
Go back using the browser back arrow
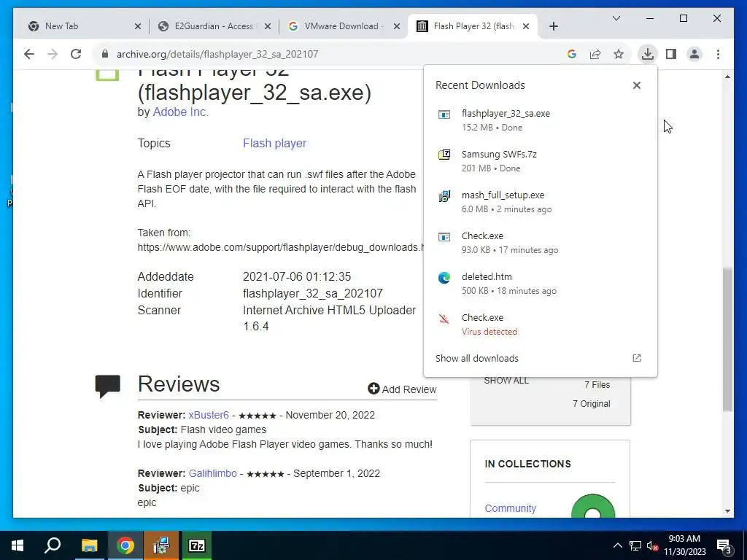[29, 54]
